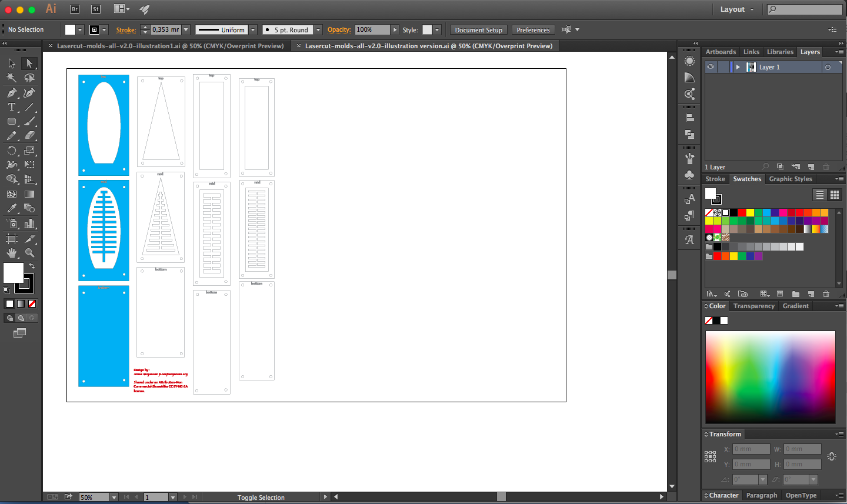
Task: Select the Paintbrush tool
Action: coord(29,122)
